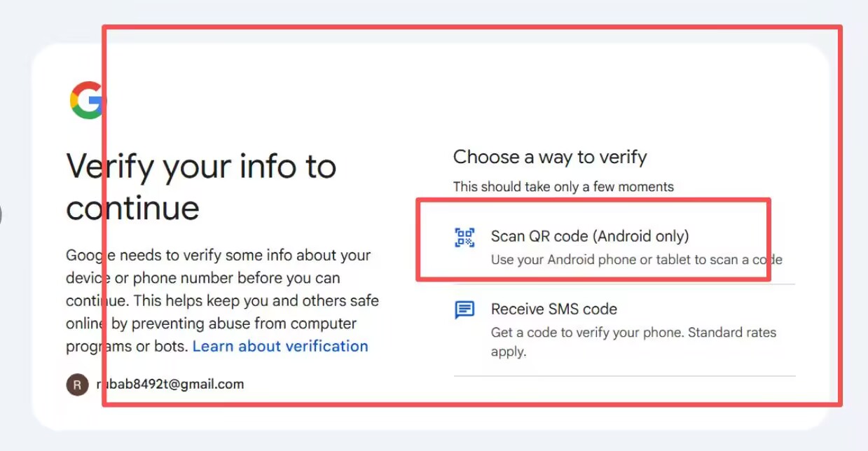
Task: Open the Learn about verification link
Action: pos(280,346)
